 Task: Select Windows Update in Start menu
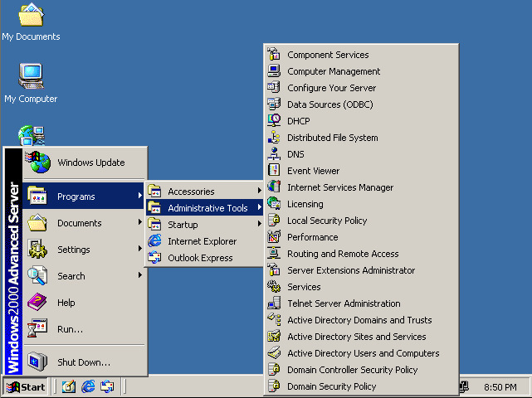85,163
